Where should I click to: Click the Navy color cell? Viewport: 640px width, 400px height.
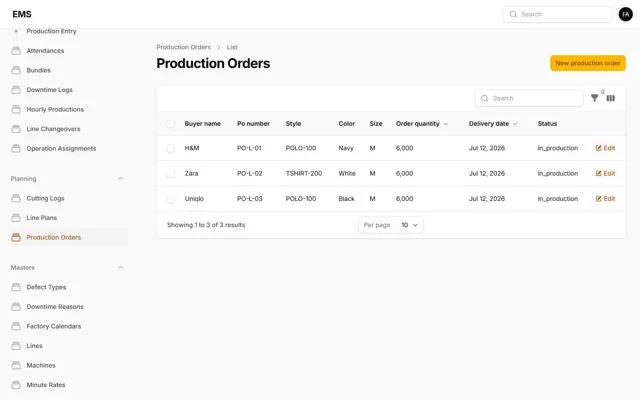pyautogui.click(x=346, y=148)
